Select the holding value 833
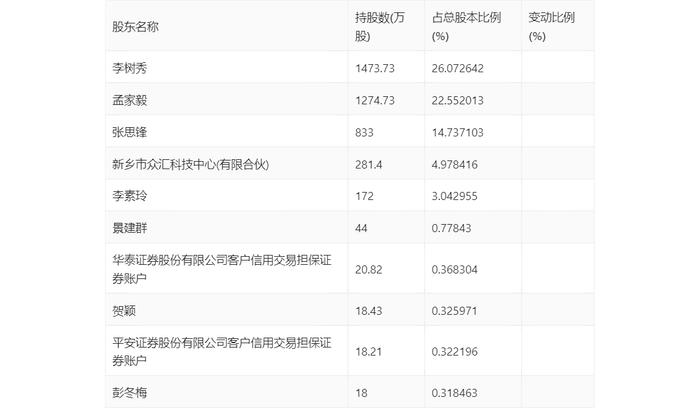700x408 pixels. pyautogui.click(x=364, y=133)
